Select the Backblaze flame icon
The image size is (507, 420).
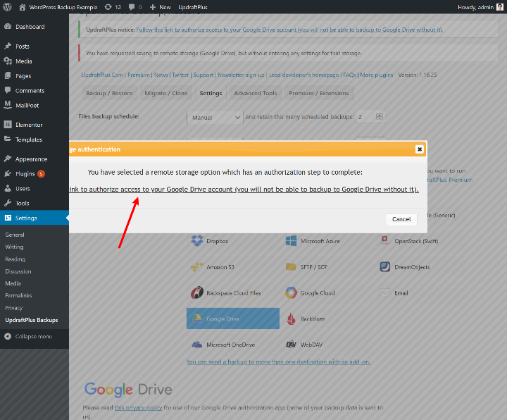click(291, 319)
